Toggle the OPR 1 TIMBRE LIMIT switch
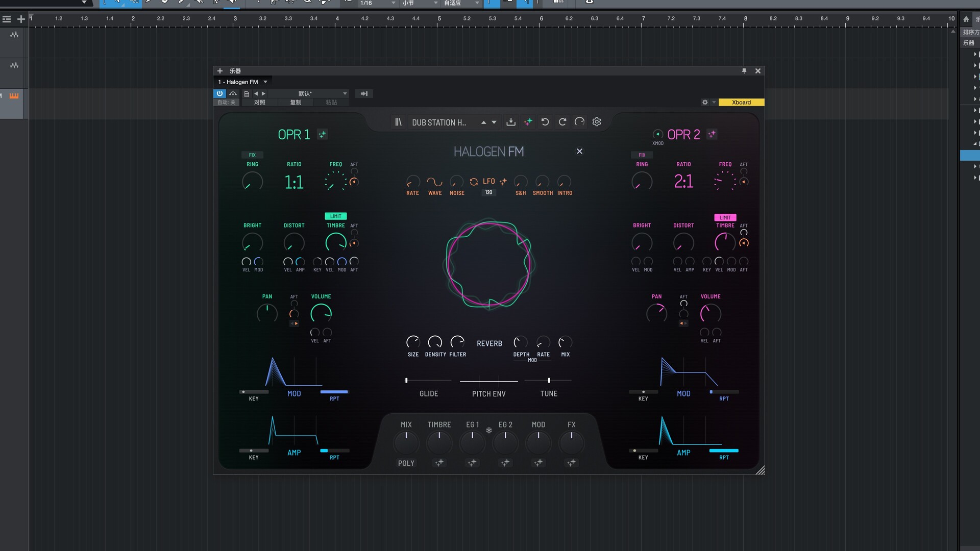 point(335,216)
